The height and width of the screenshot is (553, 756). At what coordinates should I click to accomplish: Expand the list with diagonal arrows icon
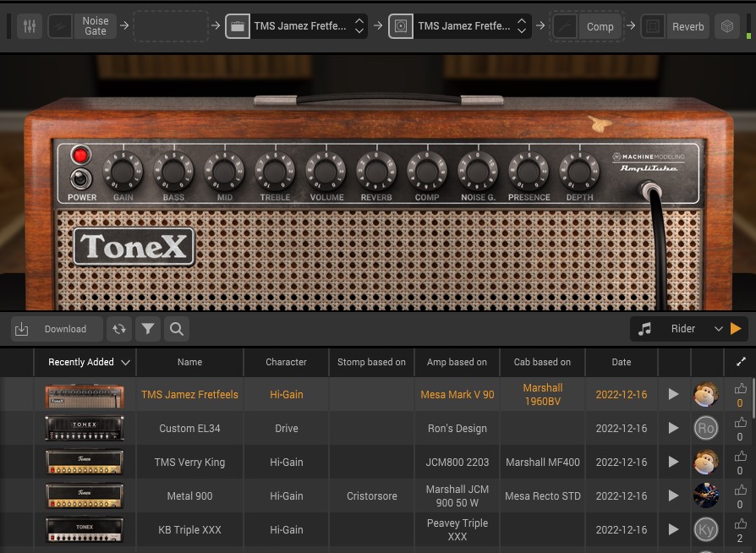click(x=741, y=362)
